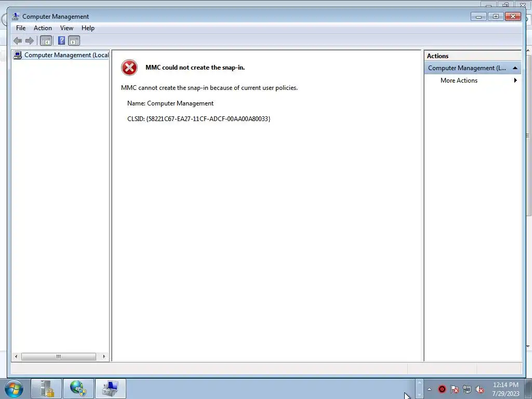Collapse Computer Management section in Actions pane
532x399 pixels.
(515, 68)
